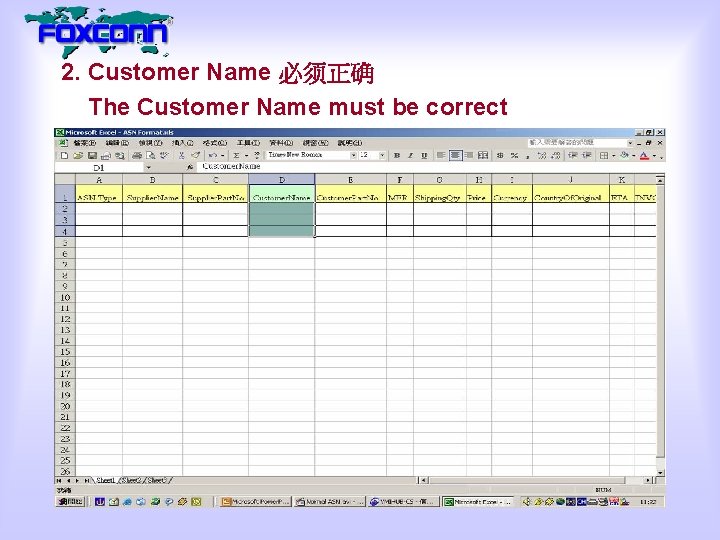Click the Merge and Center icon
This screenshot has height=540, width=720.
click(483, 156)
